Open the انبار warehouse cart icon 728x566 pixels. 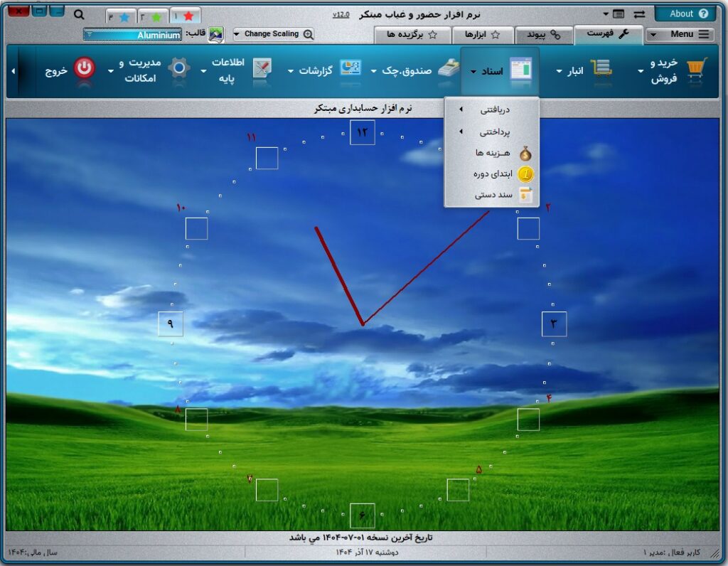601,69
